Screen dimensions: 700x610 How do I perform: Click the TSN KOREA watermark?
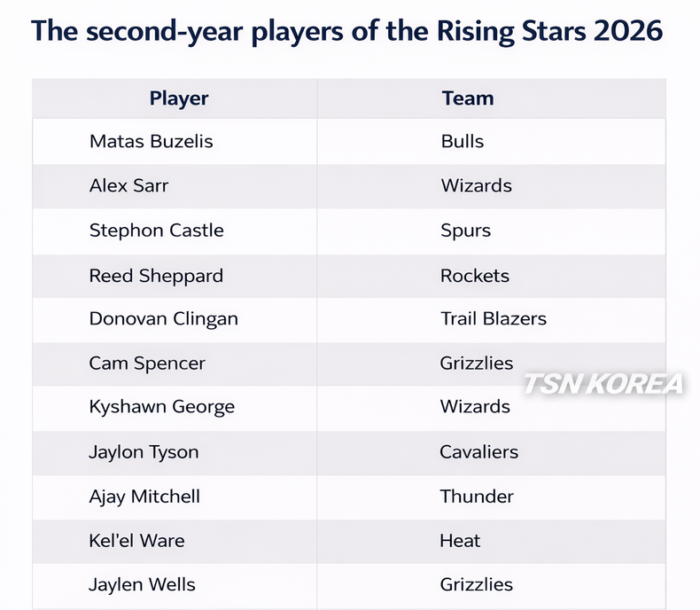pyautogui.click(x=603, y=384)
